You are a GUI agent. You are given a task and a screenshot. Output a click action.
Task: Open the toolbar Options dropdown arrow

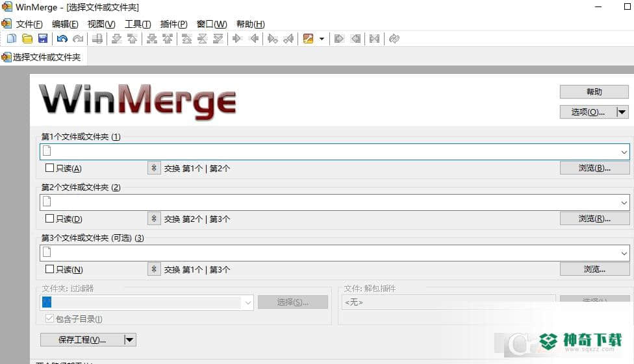(x=322, y=39)
